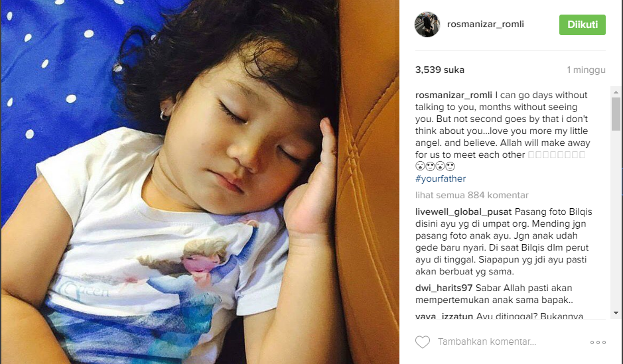623x364 pixels.
Task: Open commenter dwi_harits97 profile
Action: point(444,288)
